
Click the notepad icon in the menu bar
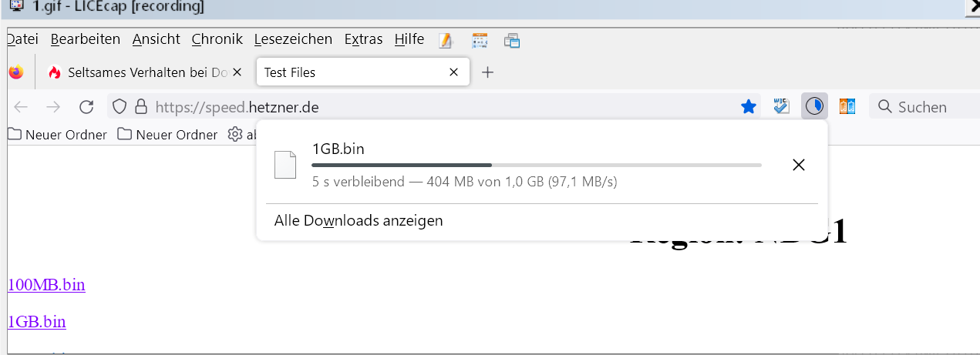click(x=446, y=40)
